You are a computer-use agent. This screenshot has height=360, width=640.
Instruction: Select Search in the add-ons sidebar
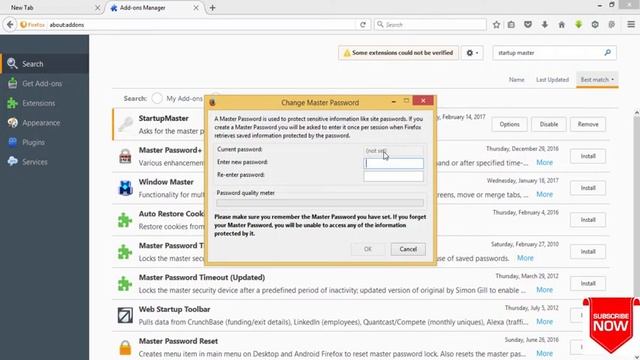tap(44, 64)
